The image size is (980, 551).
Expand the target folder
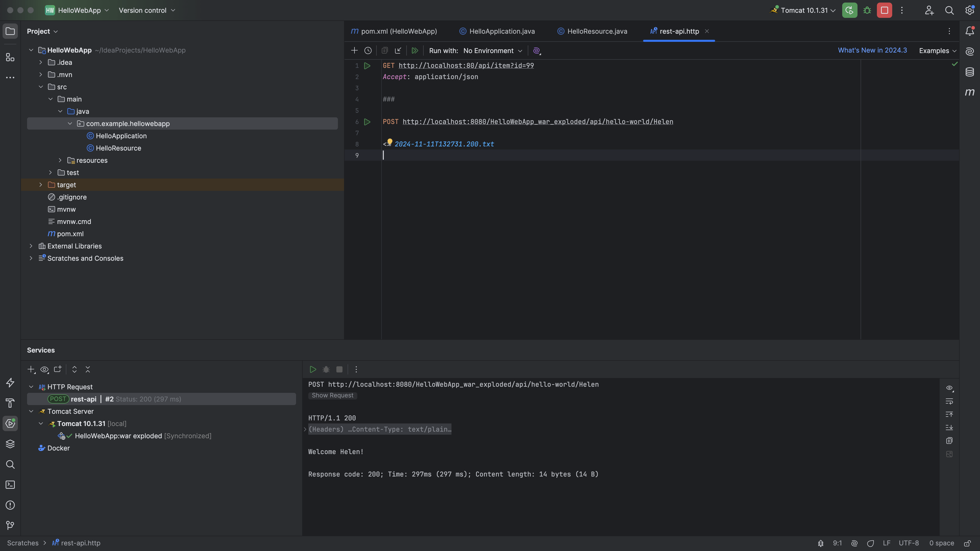pyautogui.click(x=41, y=185)
